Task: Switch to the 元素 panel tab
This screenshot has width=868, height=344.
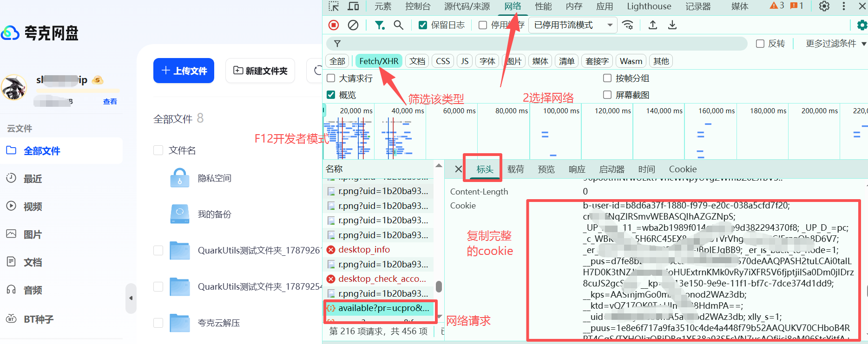Action: point(383,6)
